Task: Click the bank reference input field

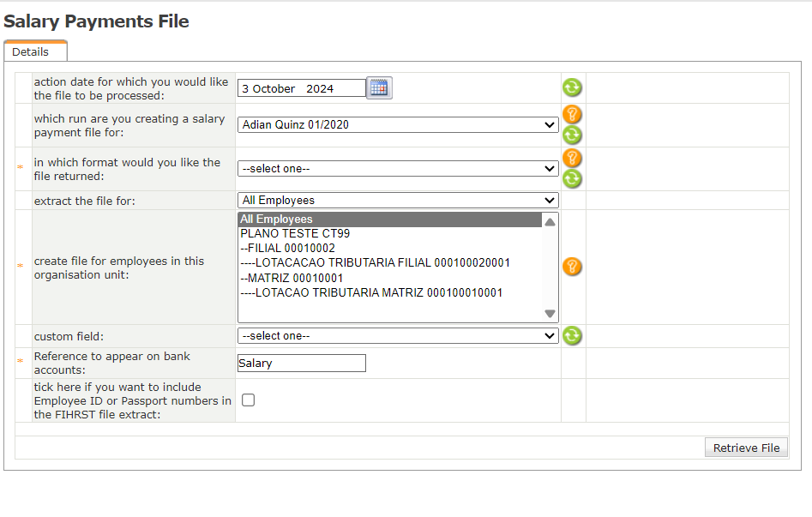Action: click(301, 364)
